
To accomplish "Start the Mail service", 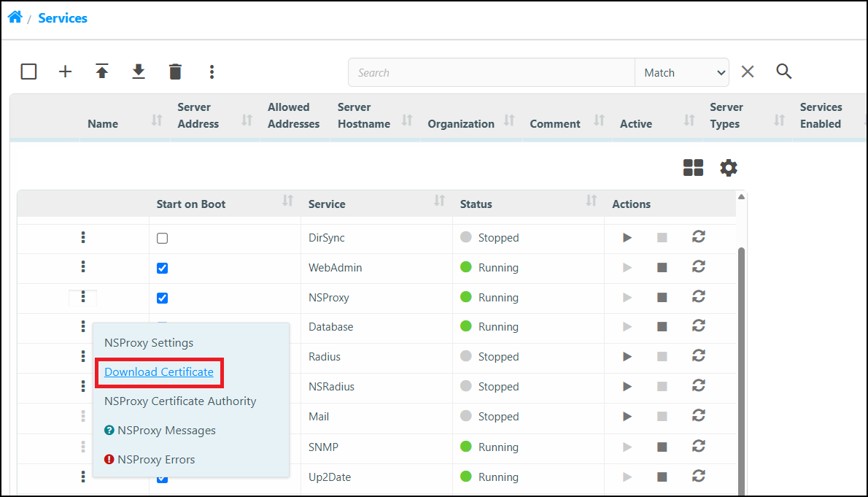I will click(627, 417).
